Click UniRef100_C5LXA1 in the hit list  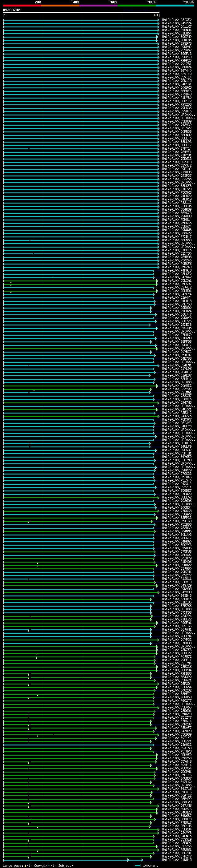click(x=177, y=281)
